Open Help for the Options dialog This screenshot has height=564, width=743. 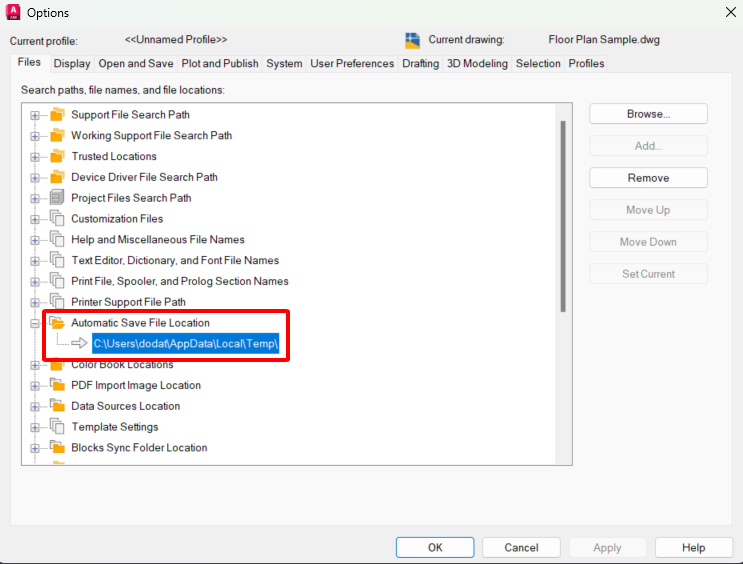coord(694,547)
